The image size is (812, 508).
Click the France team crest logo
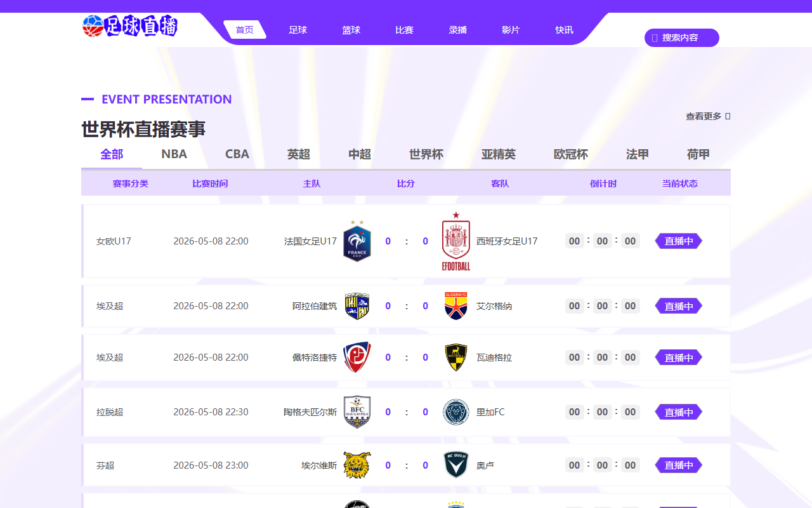point(357,241)
